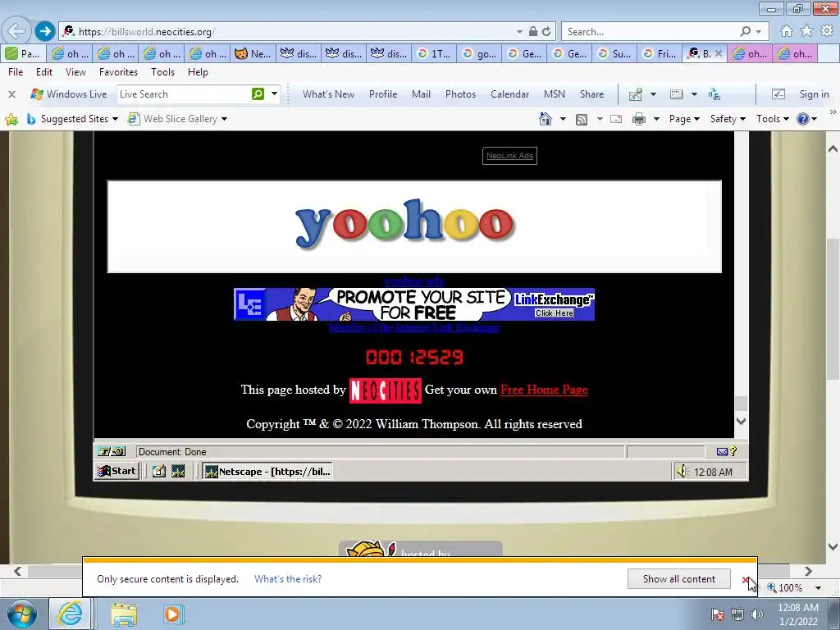Image resolution: width=840 pixels, height=630 pixels.
Task: Click the Windows Live toolbar close X
Action: coord(11,94)
